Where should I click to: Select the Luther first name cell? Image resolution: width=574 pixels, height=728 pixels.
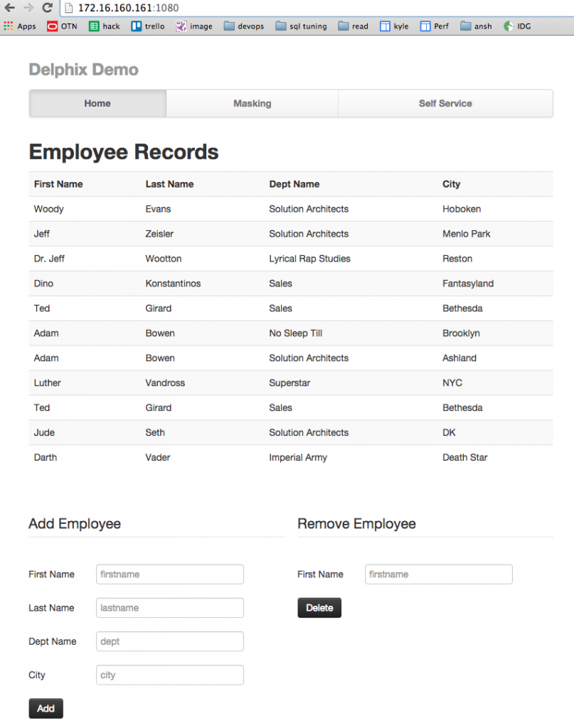(x=48, y=382)
